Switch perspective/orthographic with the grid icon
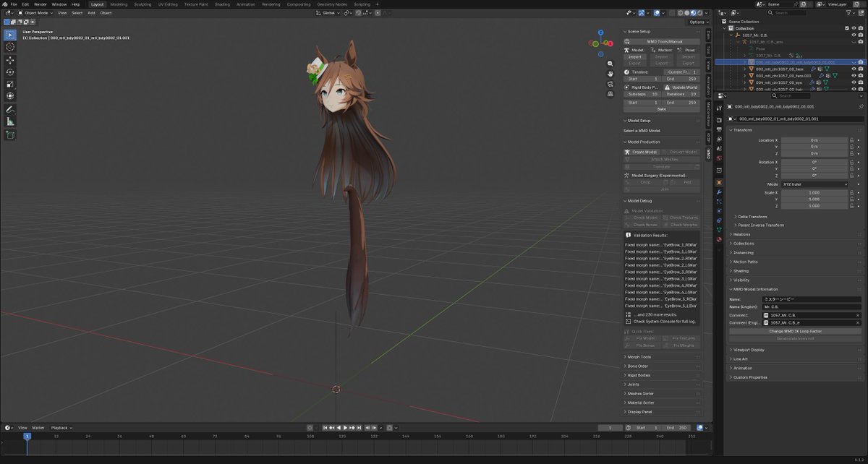Screen dimensions: 868x464 pos(611,93)
